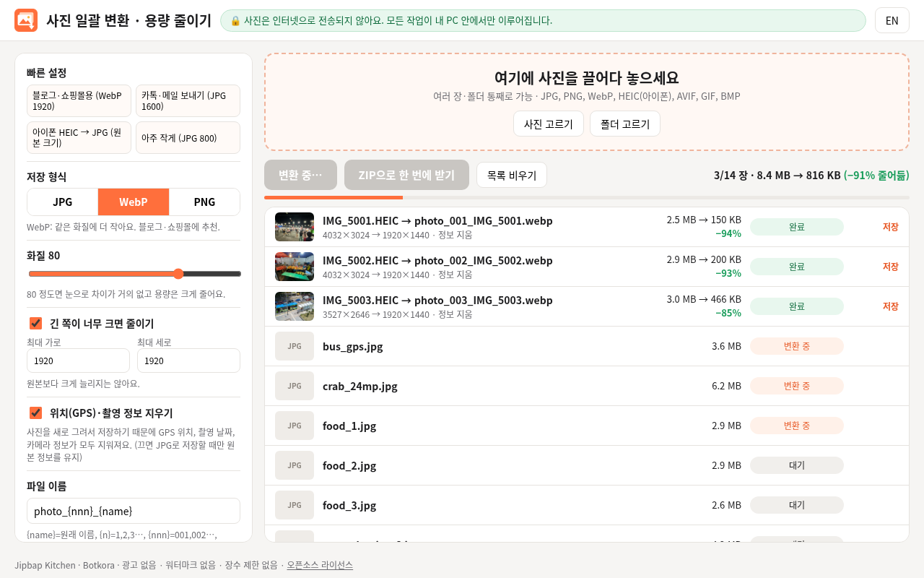924x578 pixels.
Task: Apply preset '블로그·쇼핑몰용 (WebP 1920)'
Action: tap(79, 100)
